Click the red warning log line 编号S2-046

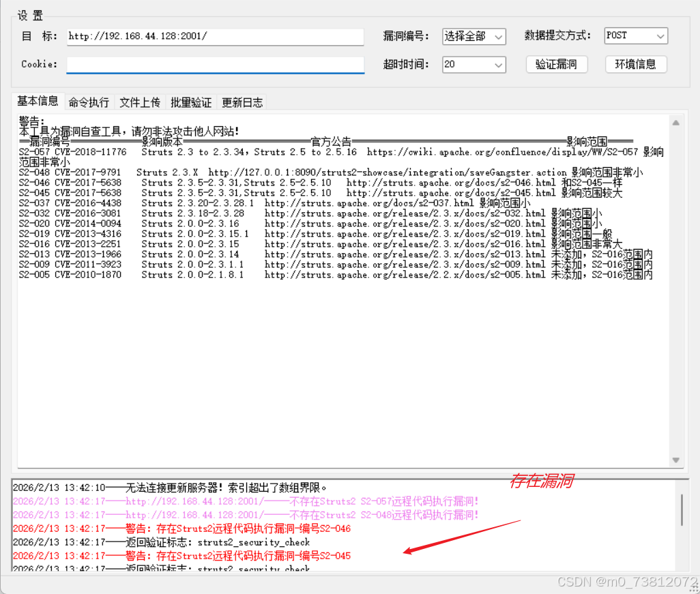[x=181, y=529]
